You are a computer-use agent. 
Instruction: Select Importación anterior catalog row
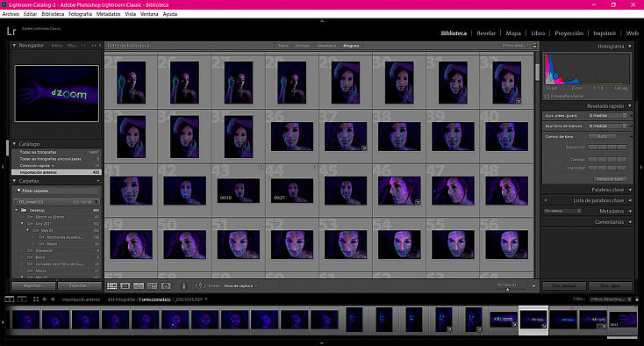pos(57,172)
